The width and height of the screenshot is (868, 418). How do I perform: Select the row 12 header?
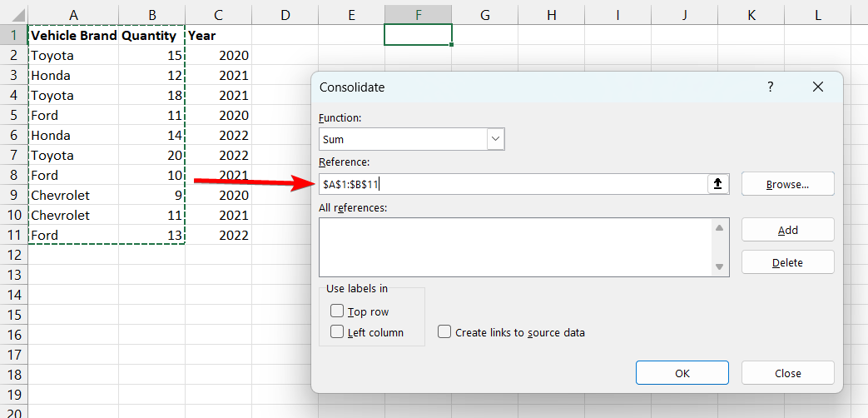point(13,255)
